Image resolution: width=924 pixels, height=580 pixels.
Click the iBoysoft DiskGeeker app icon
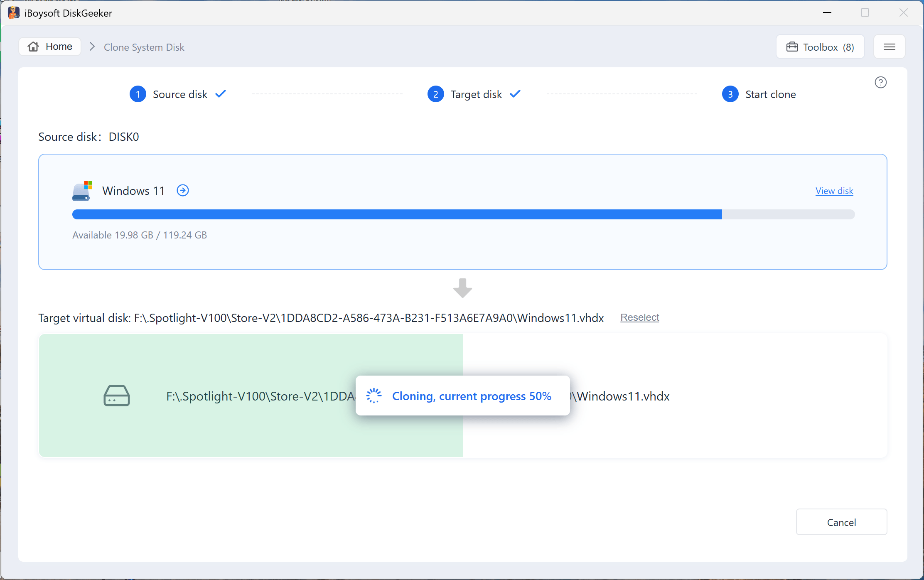click(13, 13)
